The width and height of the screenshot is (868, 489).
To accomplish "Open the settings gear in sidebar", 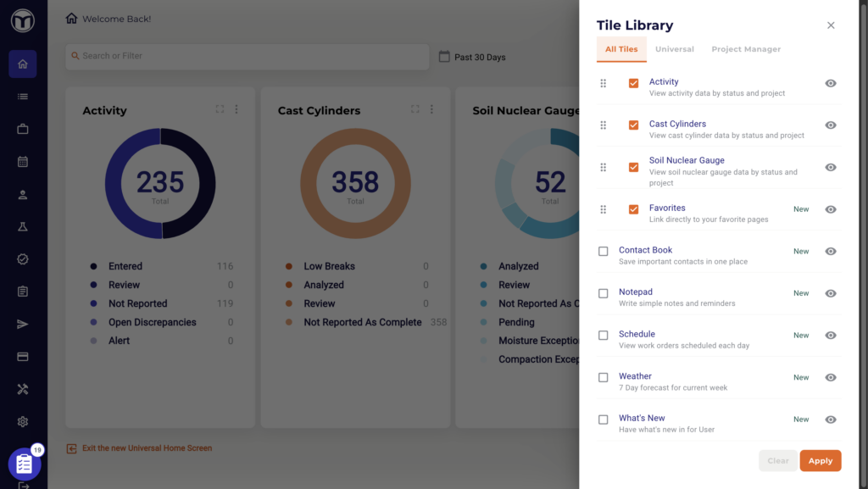I will click(x=23, y=422).
